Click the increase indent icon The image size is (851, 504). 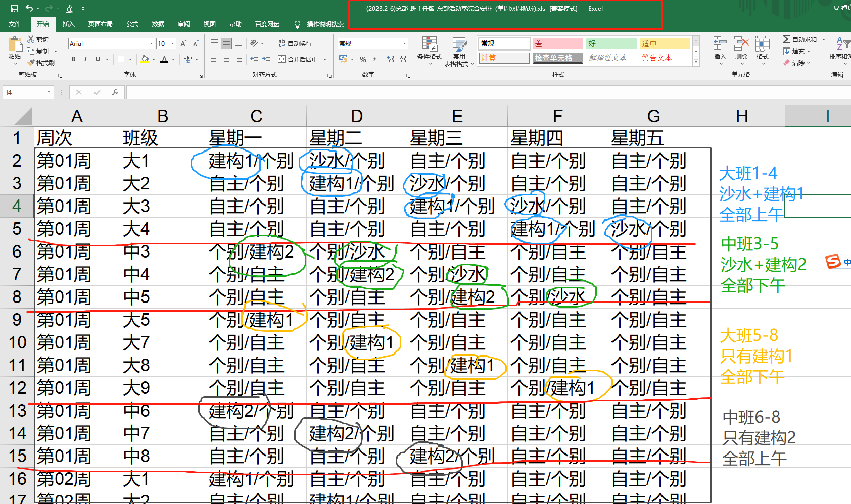[x=266, y=59]
